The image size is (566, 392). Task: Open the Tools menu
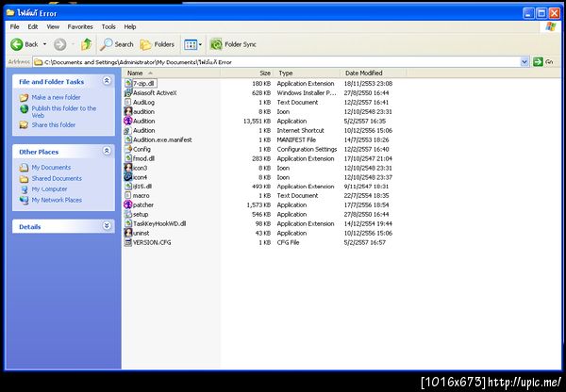108,26
